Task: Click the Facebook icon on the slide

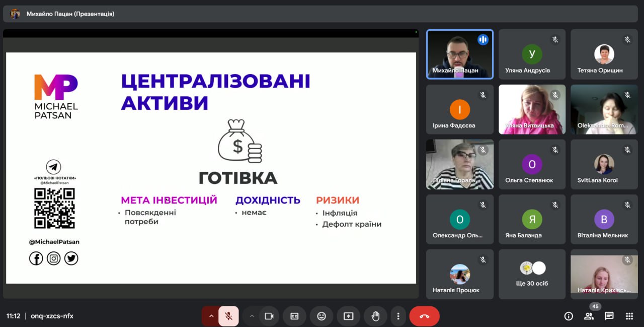Action: (x=36, y=258)
